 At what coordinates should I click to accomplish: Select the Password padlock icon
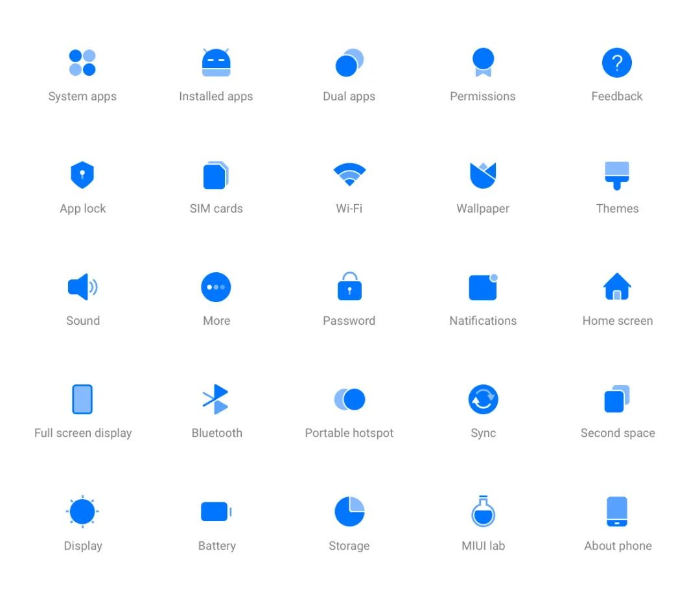(x=349, y=287)
